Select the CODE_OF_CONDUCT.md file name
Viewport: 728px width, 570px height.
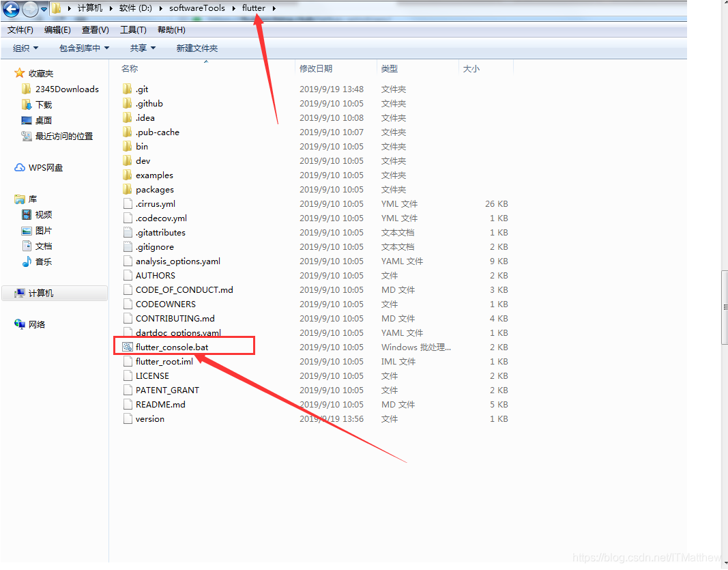[x=184, y=290]
